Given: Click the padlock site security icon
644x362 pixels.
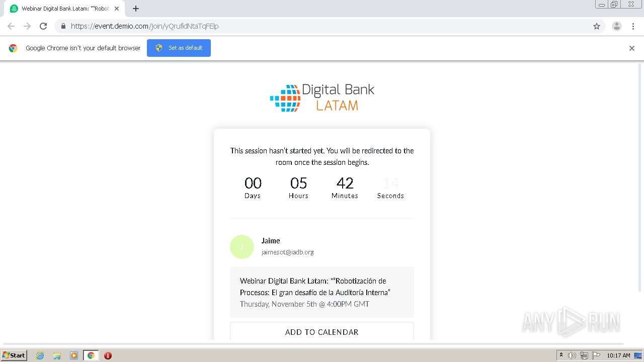Looking at the screenshot, I should [63, 26].
